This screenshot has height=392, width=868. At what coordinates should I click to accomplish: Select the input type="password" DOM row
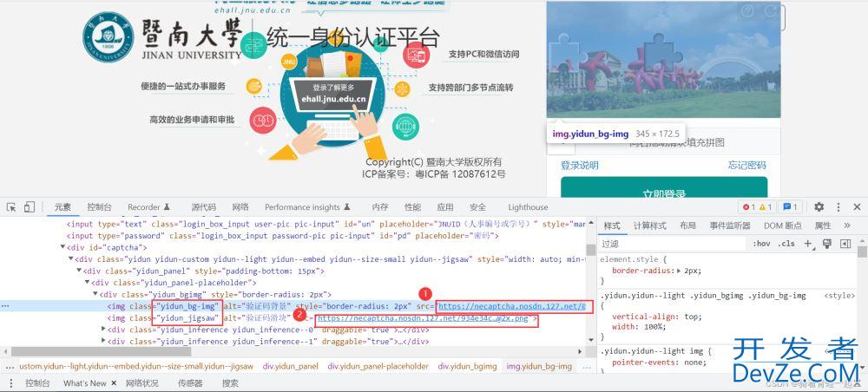coord(283,236)
